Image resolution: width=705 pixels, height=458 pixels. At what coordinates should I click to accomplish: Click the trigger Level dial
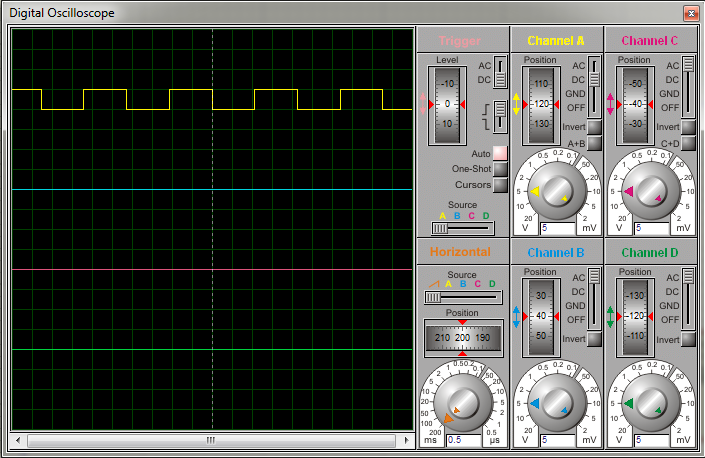click(447, 106)
